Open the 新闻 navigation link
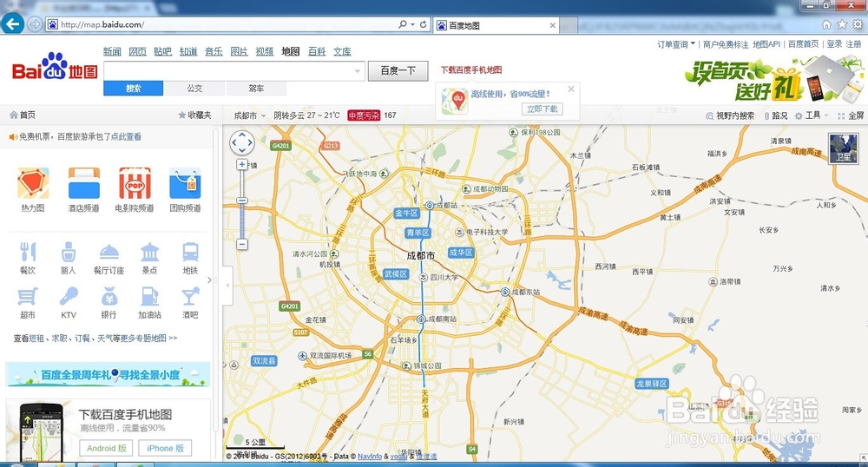868x467 pixels. pyautogui.click(x=112, y=51)
